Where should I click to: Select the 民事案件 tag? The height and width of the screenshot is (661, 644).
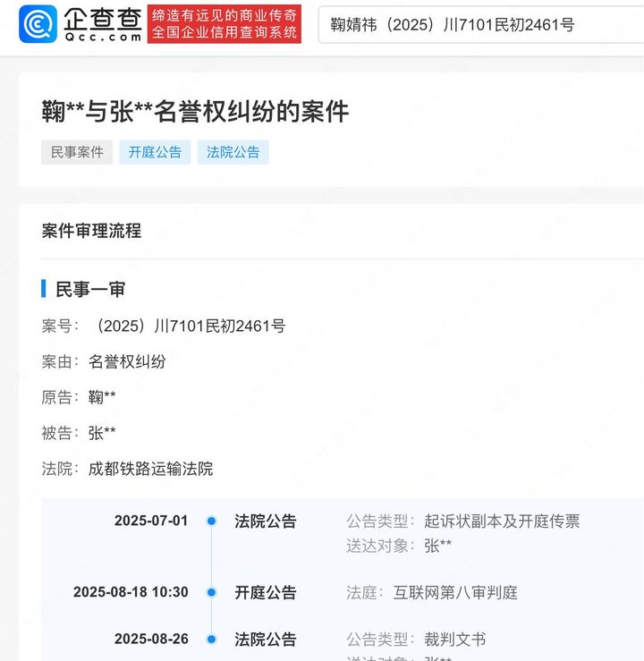click(77, 152)
